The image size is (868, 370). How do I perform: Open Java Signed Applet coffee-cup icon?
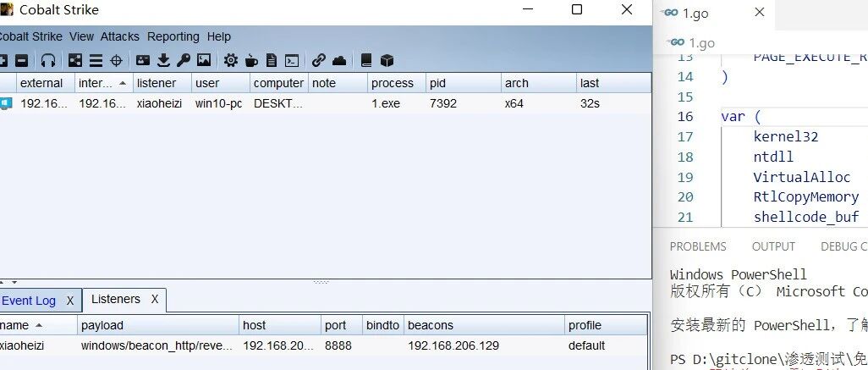click(x=251, y=60)
